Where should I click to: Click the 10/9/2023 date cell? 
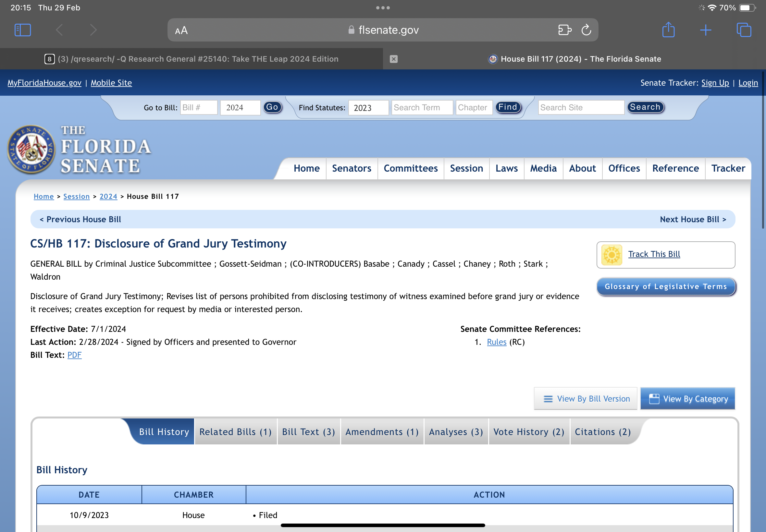click(89, 515)
